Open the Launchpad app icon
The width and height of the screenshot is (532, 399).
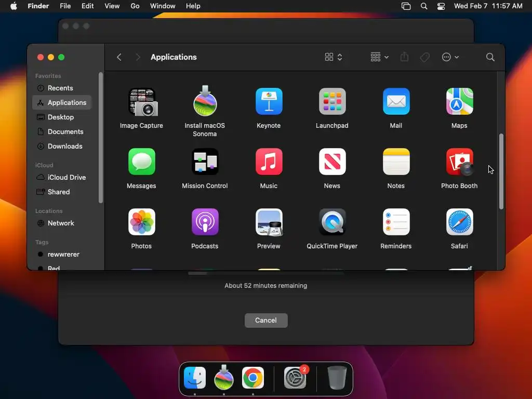pyautogui.click(x=332, y=101)
